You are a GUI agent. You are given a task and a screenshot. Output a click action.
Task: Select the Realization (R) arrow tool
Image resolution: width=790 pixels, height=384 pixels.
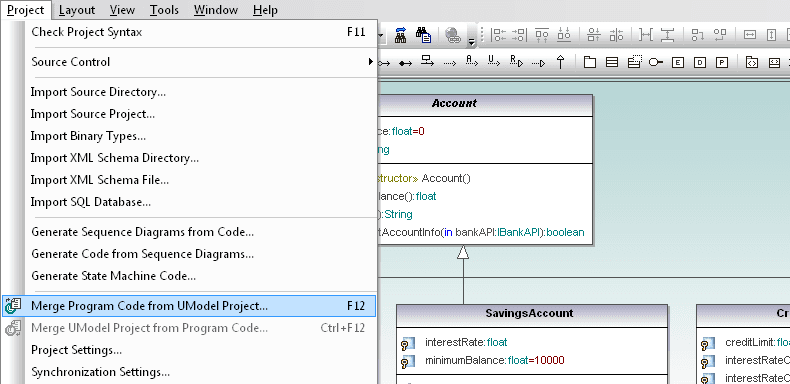(516, 61)
